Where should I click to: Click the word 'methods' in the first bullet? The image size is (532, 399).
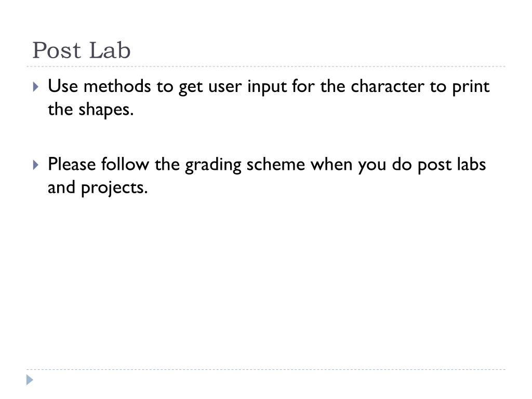117,86
